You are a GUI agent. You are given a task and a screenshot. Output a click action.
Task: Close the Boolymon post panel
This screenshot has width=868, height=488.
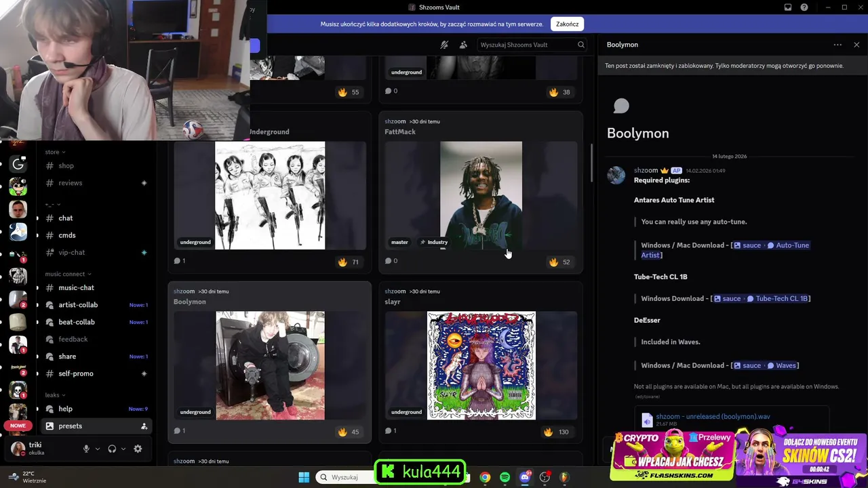pos(856,45)
